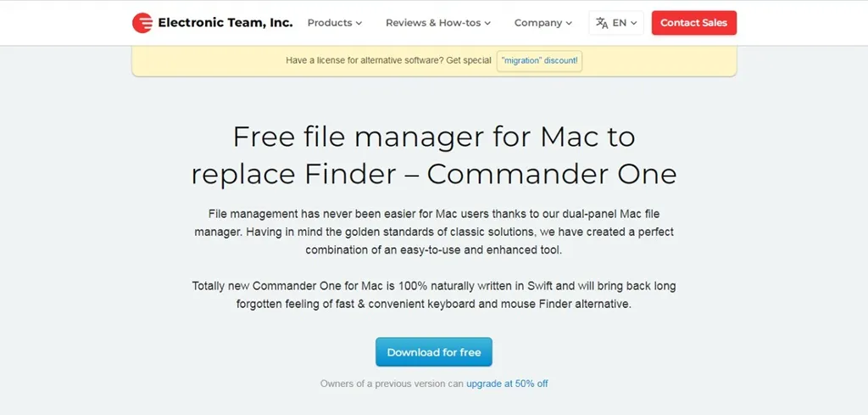Viewport: 868px width, 415px height.
Task: Click the paragraph mentioning Swift
Action: (433, 295)
